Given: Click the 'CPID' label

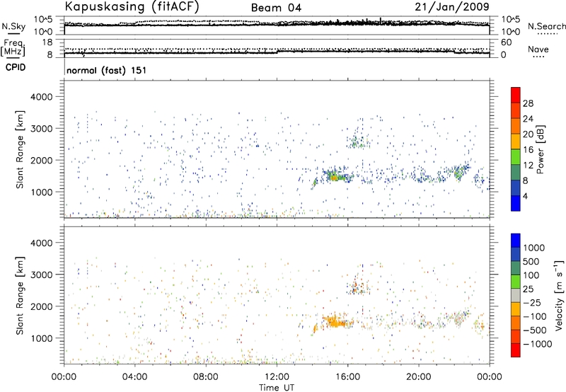Looking at the screenshot, I should coord(16,67).
